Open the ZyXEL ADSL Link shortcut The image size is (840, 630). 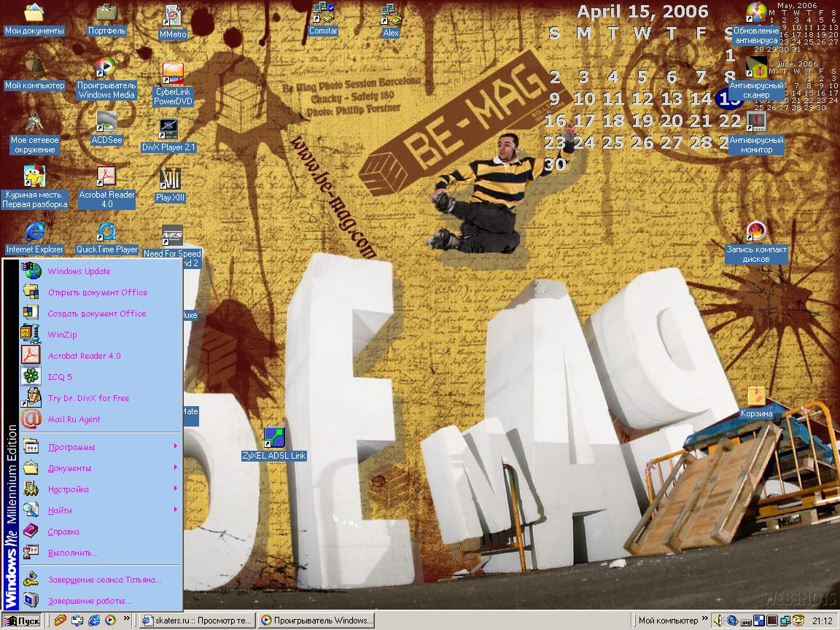pos(273,437)
